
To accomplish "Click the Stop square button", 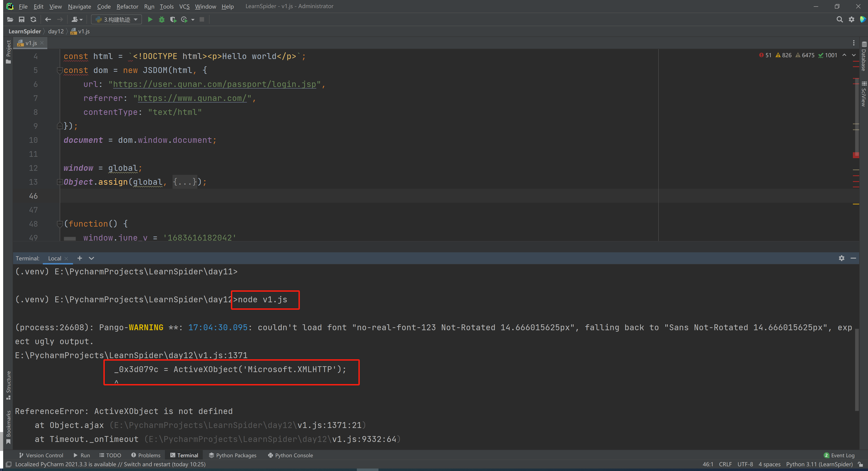I will coord(202,20).
